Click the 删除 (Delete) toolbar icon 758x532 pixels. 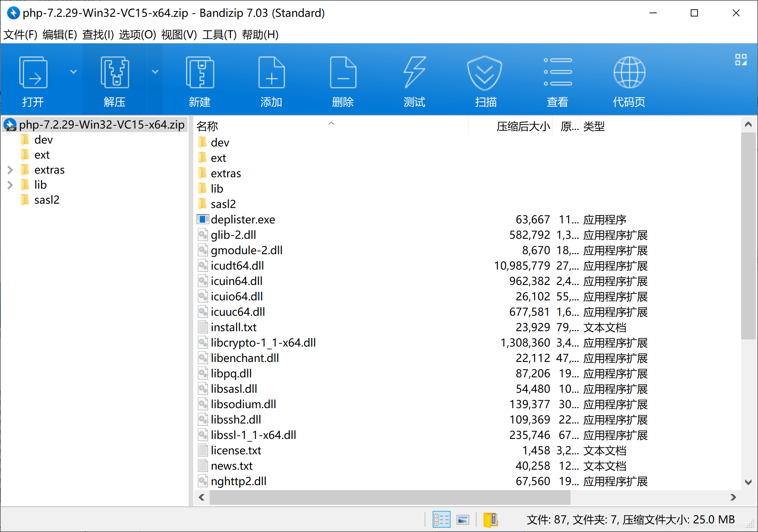click(x=343, y=72)
